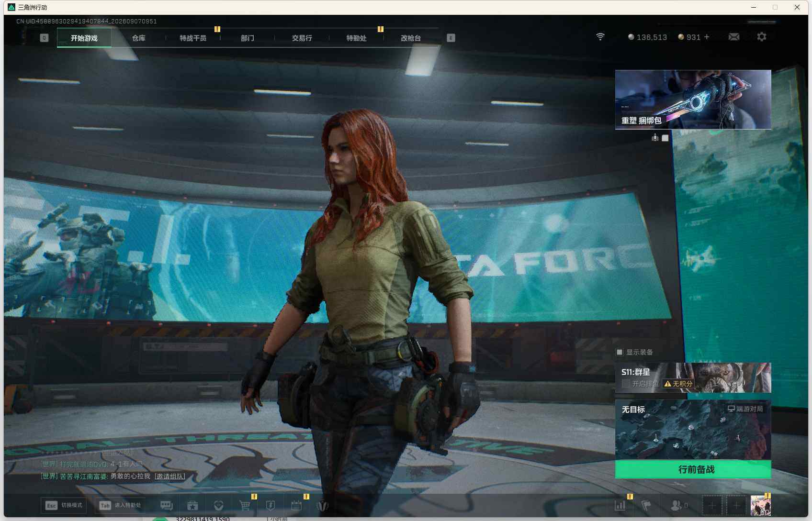
Task: Open the S11:群星 season card
Action: click(x=693, y=377)
